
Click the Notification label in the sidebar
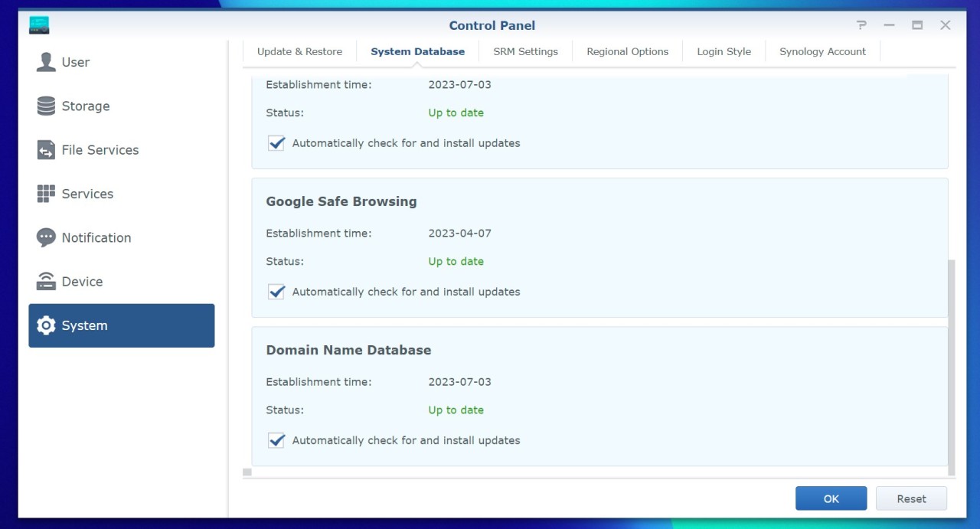(96, 237)
